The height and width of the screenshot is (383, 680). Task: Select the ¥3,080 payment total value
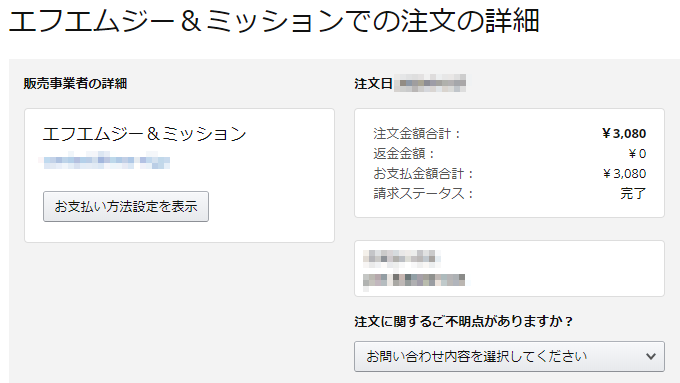624,173
